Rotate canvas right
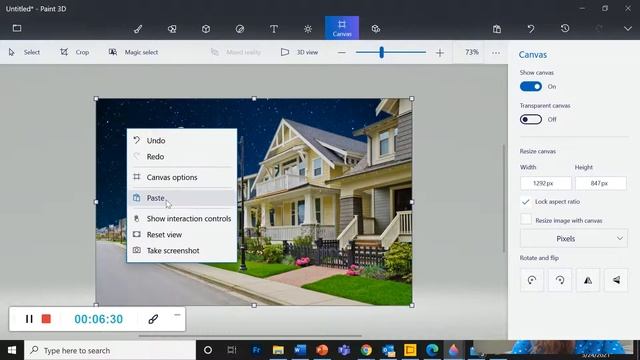The image size is (640, 360). (x=560, y=280)
